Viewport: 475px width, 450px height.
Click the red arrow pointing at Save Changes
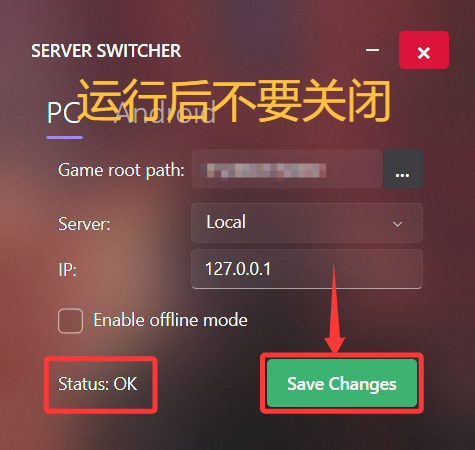click(334, 308)
